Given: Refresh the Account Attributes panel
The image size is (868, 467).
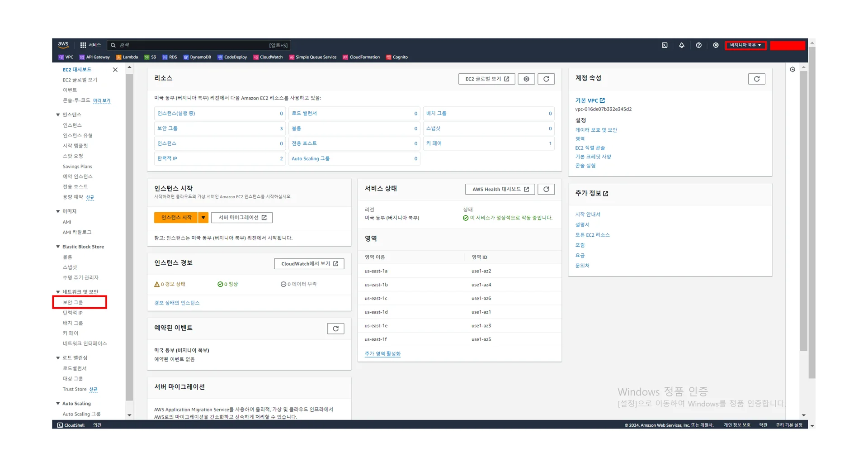Looking at the screenshot, I should (x=756, y=79).
